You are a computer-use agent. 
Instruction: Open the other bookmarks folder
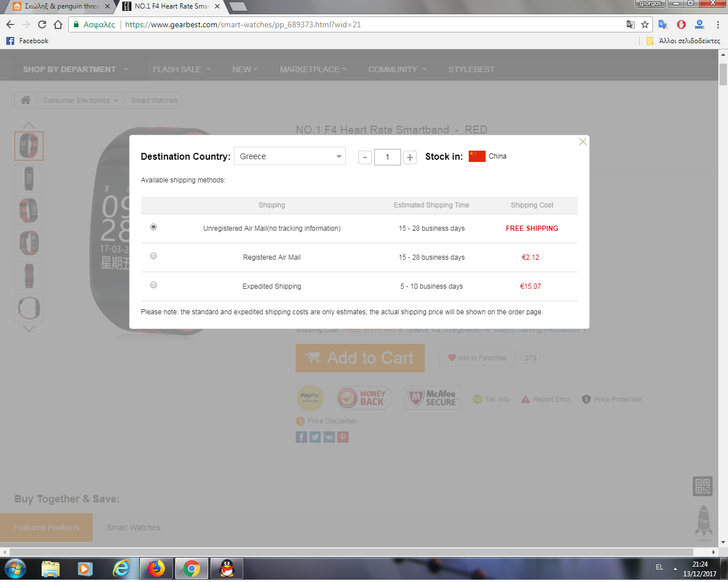point(683,41)
